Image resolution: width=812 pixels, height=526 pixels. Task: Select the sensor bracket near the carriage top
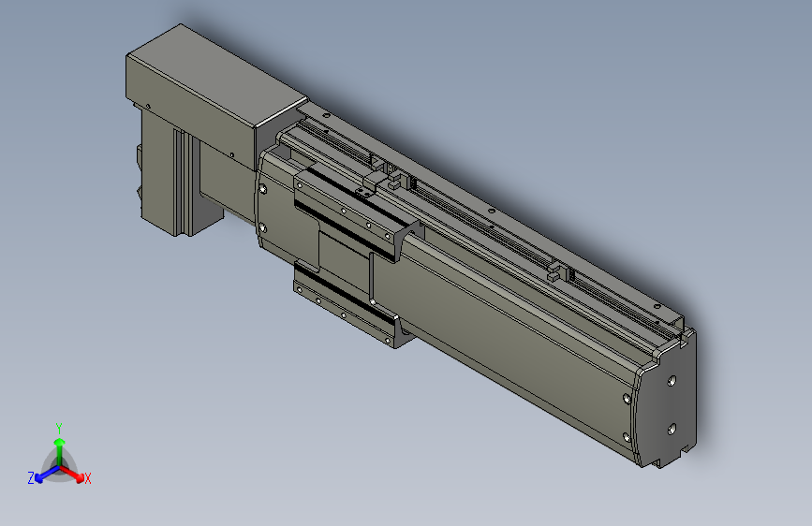(x=374, y=183)
